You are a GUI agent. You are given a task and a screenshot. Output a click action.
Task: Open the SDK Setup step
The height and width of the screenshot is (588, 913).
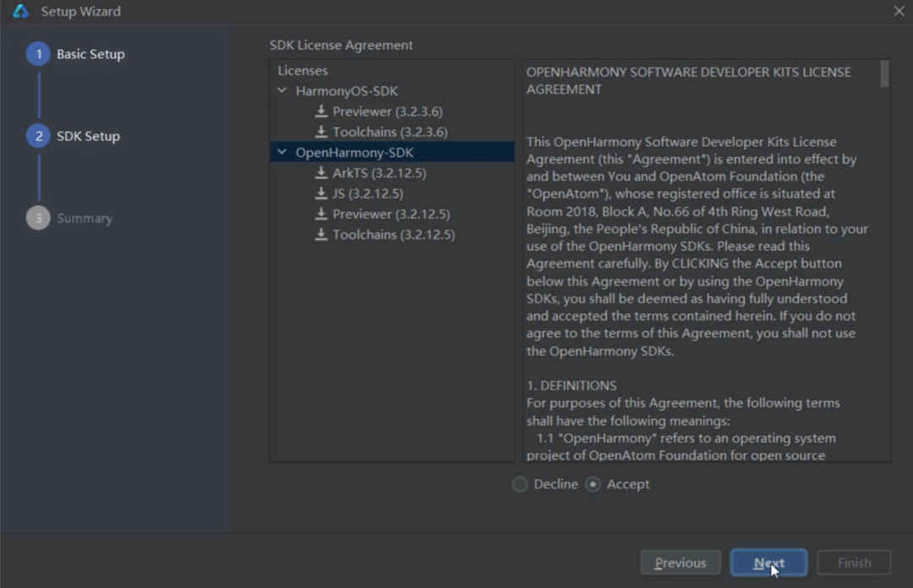click(x=88, y=136)
